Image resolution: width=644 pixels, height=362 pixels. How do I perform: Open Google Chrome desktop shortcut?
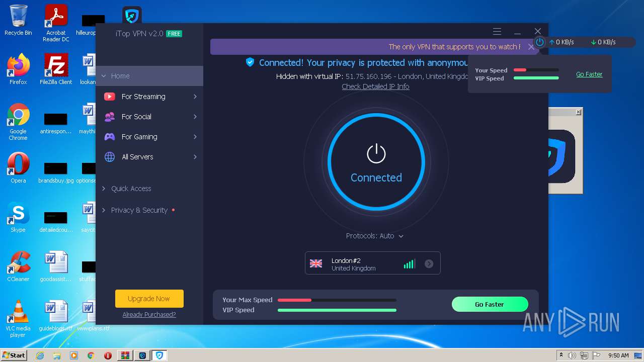tap(18, 122)
